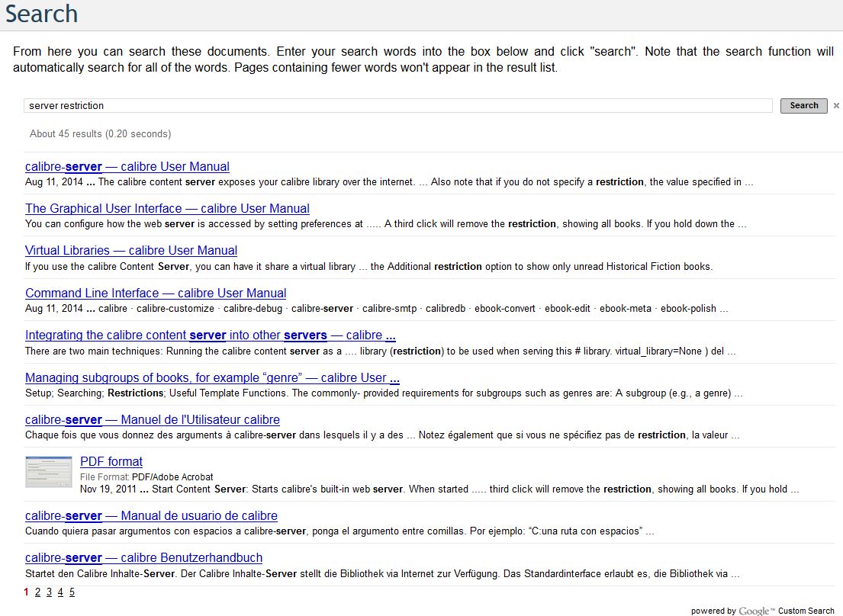This screenshot has height=616, width=843.
Task: Click snippet starting 'You can configure how the web server'
Action: pos(385,224)
